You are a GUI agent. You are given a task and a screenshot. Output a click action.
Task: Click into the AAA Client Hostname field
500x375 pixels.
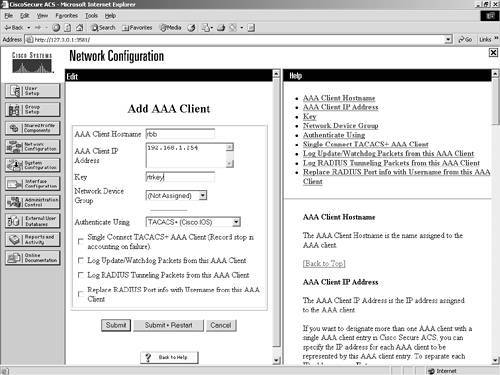[180, 134]
